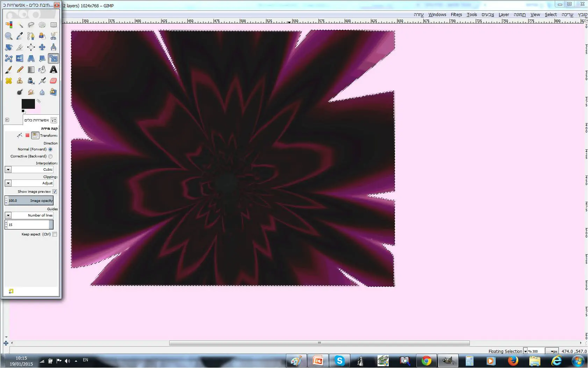Viewport: 588px width, 368px height.
Task: Open Google Chrome from the taskbar
Action: [426, 361]
